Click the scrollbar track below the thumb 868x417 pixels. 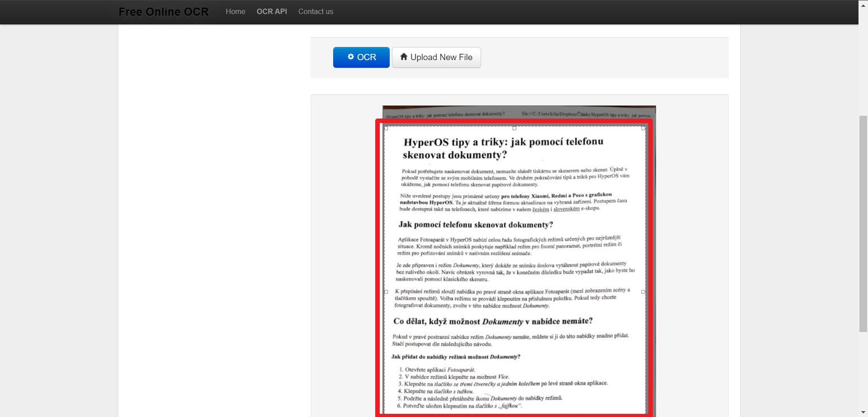(x=863, y=371)
